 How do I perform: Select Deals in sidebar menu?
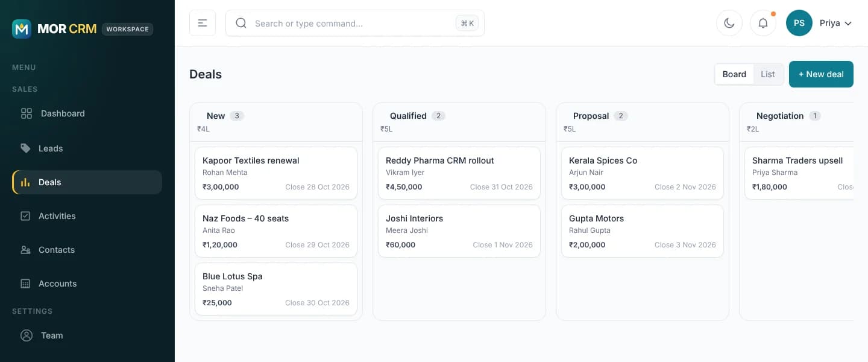tap(87, 182)
